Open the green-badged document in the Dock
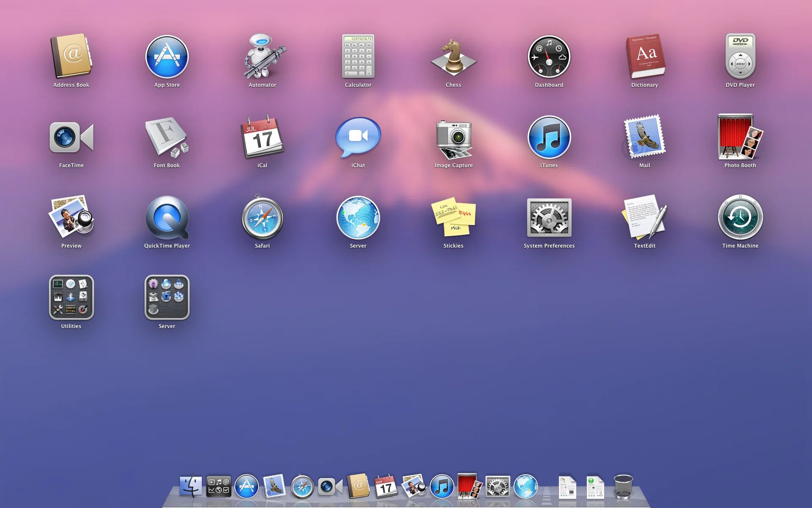The width and height of the screenshot is (812, 508). pyautogui.click(x=595, y=487)
